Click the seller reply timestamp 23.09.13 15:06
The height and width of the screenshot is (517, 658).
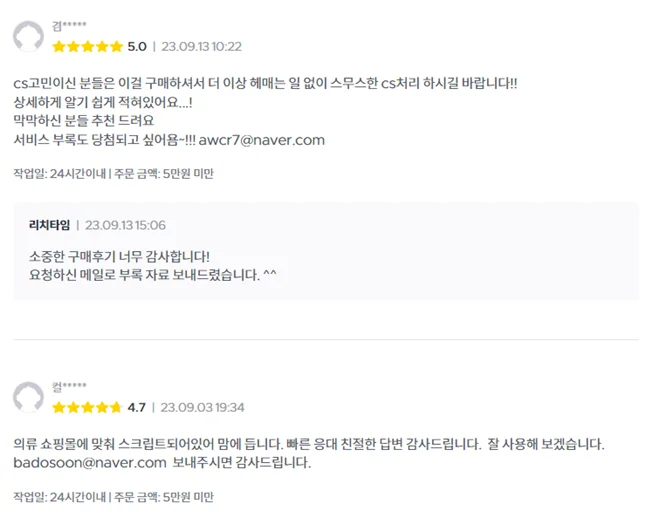click(125, 225)
